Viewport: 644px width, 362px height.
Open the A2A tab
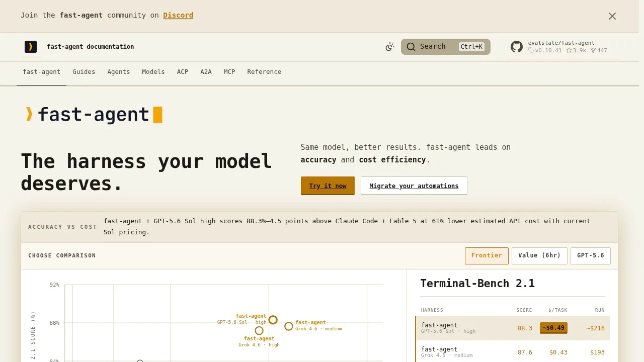click(206, 72)
